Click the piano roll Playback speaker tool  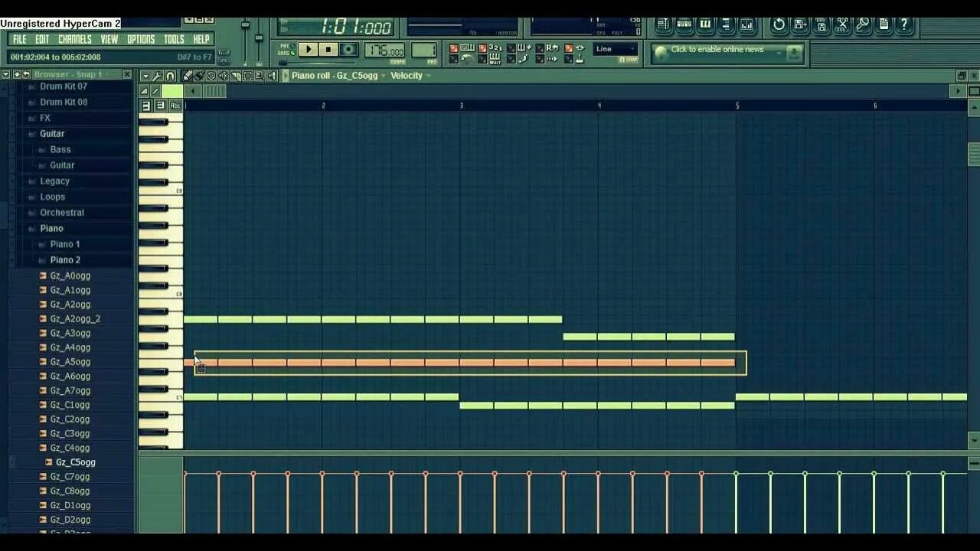click(272, 76)
